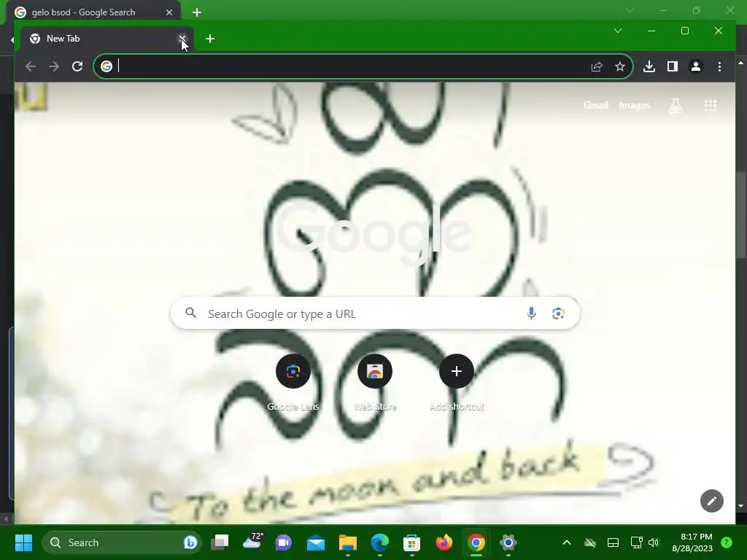
Task: Open Bing chat icon in taskbar search
Action: (190, 542)
